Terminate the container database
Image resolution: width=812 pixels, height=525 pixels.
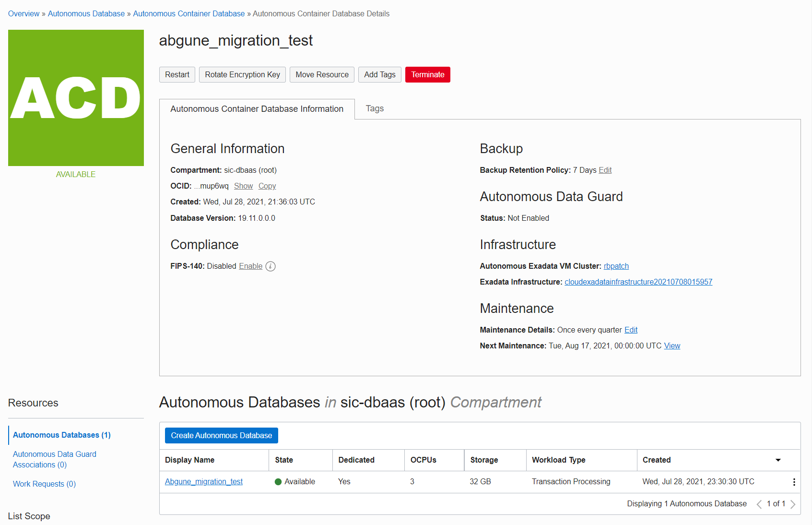pos(427,75)
